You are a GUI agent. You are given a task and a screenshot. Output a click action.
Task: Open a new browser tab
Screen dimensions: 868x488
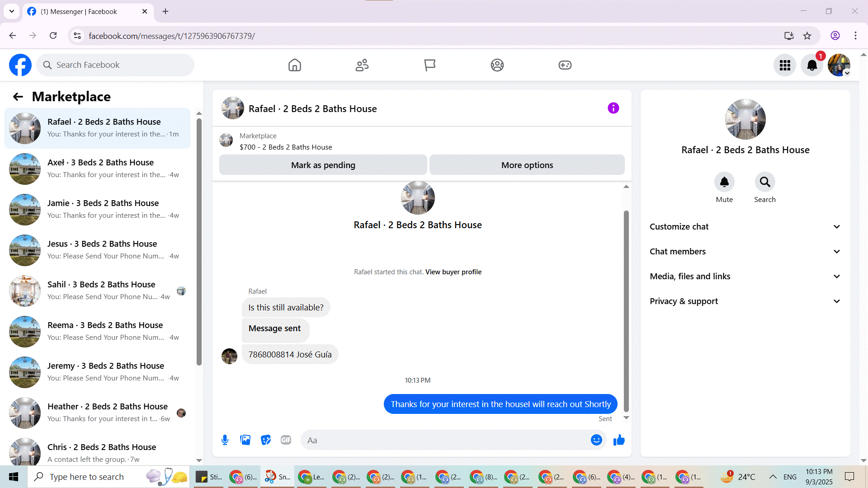pos(165,11)
